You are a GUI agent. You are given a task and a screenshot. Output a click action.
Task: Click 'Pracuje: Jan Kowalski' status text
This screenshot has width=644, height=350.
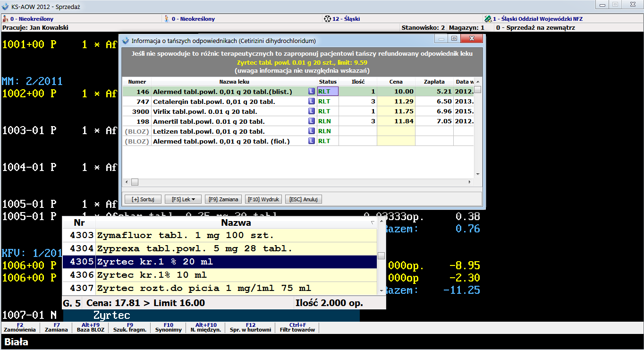(x=35, y=27)
